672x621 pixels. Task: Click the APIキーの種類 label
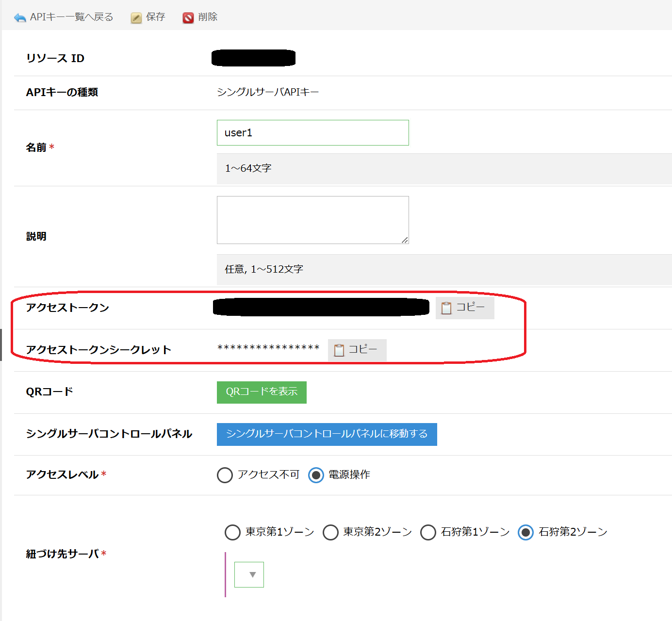pyautogui.click(x=62, y=92)
